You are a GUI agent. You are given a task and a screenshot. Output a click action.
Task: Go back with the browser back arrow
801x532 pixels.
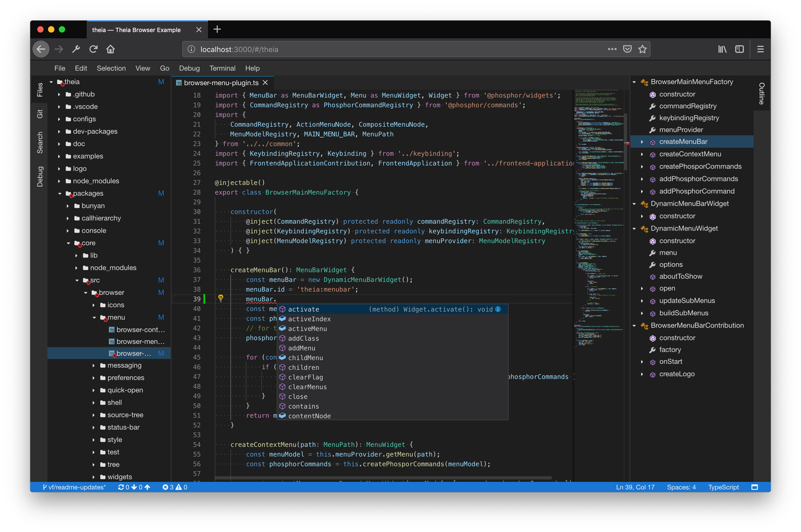point(41,49)
